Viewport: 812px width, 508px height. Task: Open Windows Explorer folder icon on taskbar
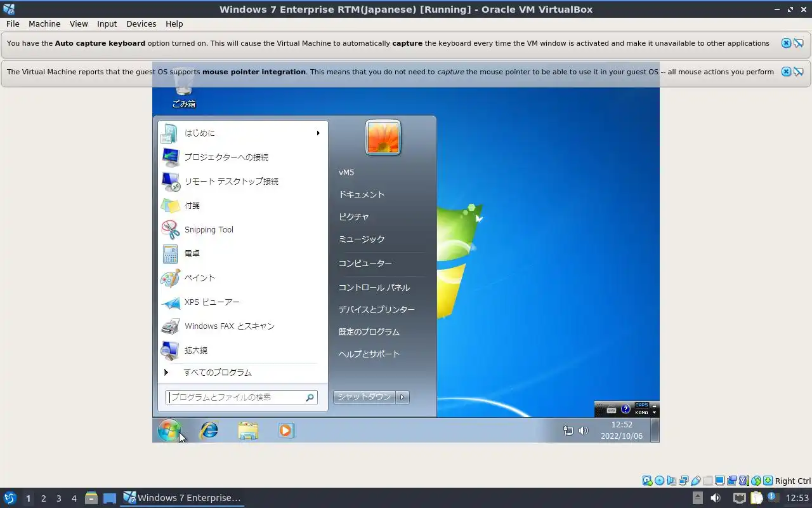[x=248, y=431]
